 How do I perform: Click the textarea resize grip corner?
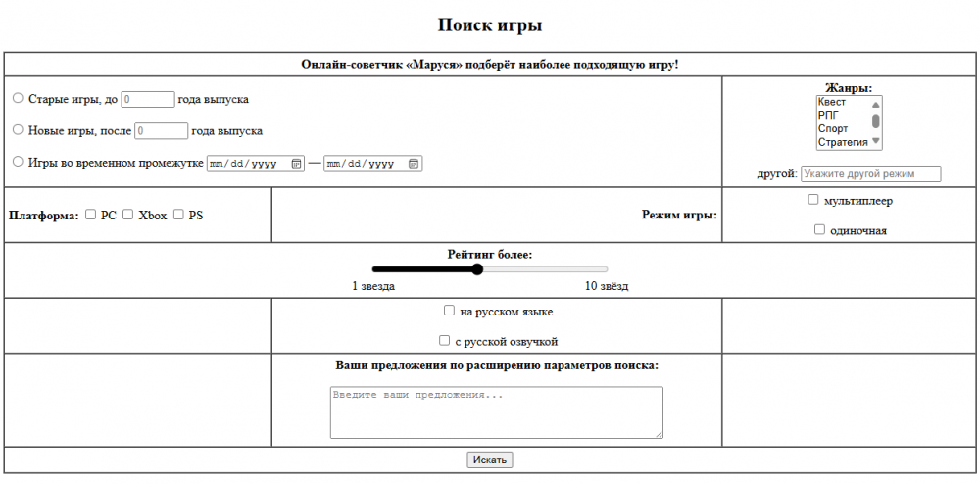pos(659,435)
